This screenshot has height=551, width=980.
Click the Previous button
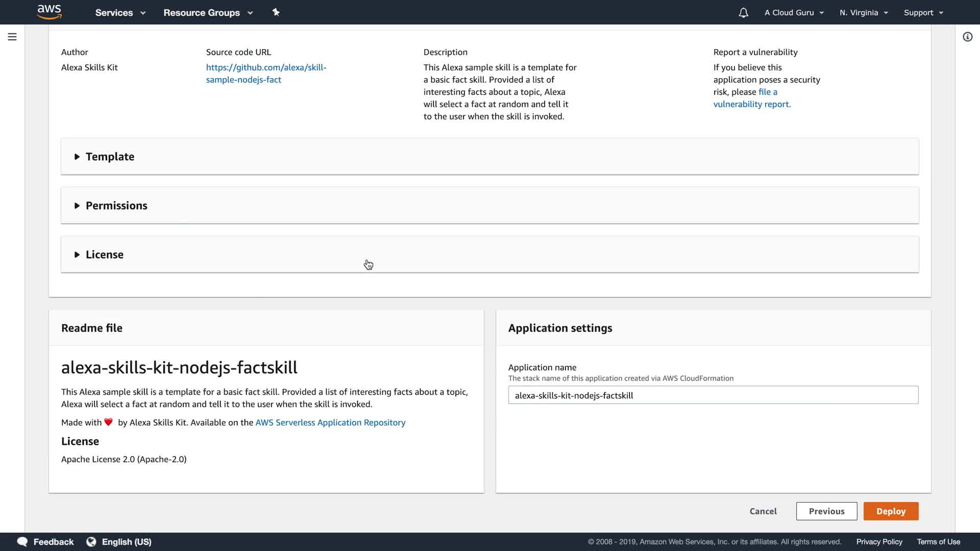(x=826, y=511)
